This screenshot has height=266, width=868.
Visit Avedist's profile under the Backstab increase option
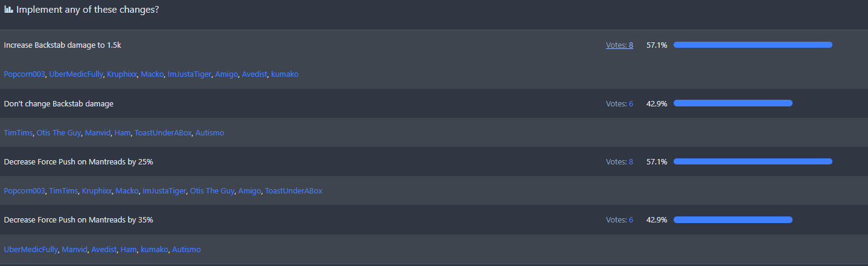(x=254, y=74)
